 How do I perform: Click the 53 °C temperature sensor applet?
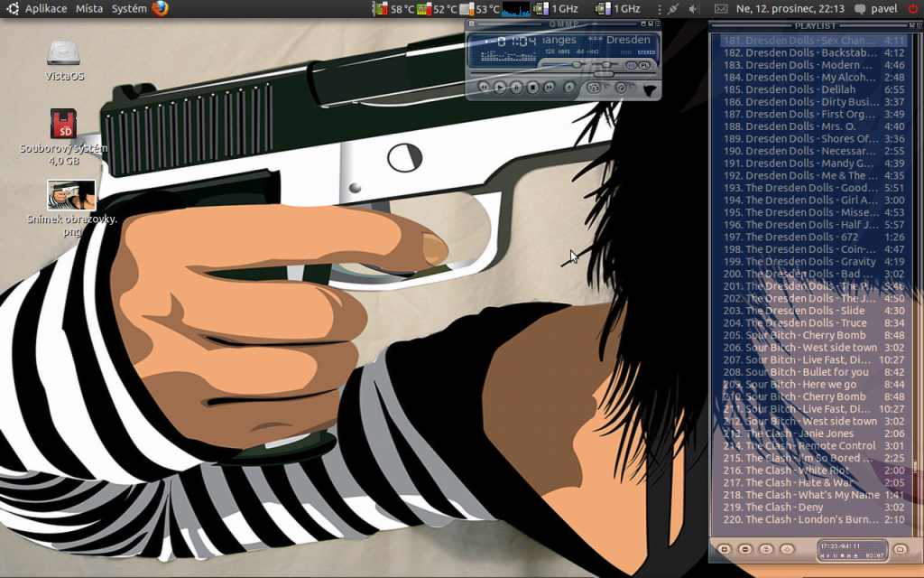480,9
